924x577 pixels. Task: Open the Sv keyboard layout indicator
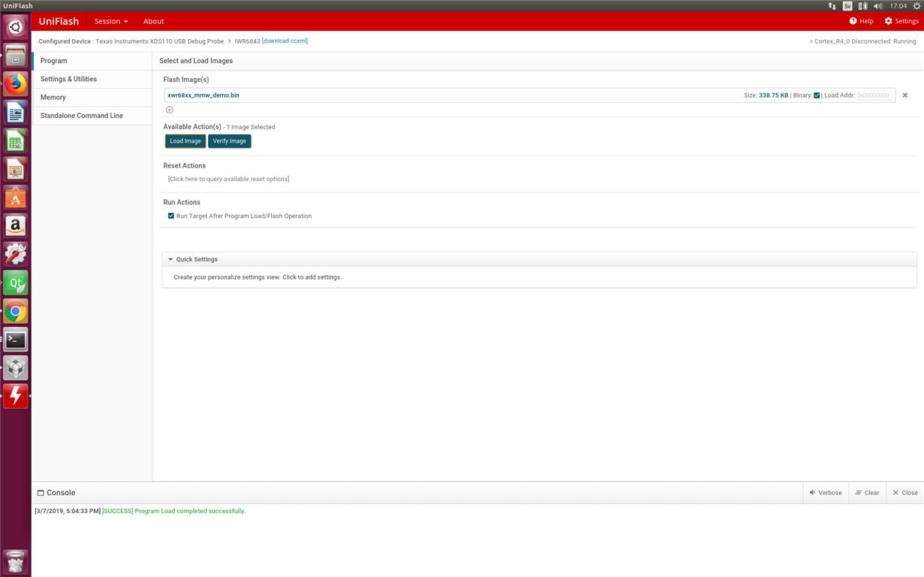pyautogui.click(x=847, y=6)
